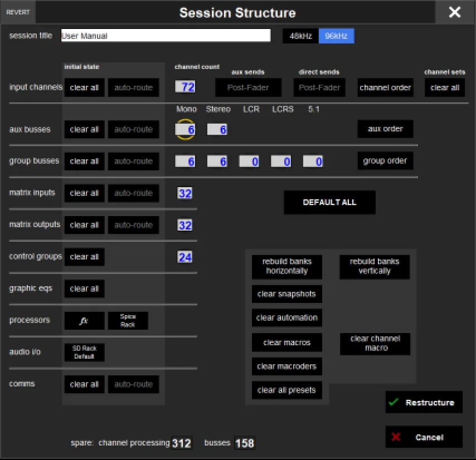Open the channel order button
The width and height of the screenshot is (476, 460).
coord(385,87)
